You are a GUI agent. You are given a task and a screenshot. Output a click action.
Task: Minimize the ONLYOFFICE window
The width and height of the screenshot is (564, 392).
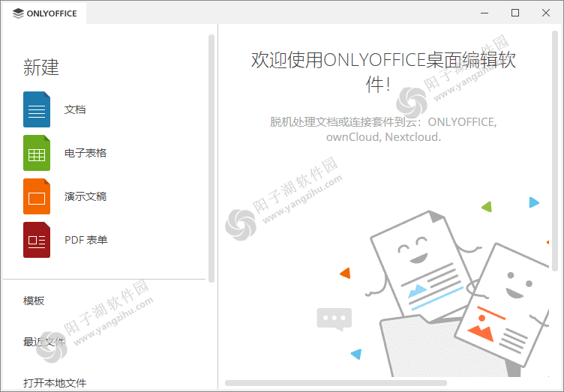coord(484,13)
